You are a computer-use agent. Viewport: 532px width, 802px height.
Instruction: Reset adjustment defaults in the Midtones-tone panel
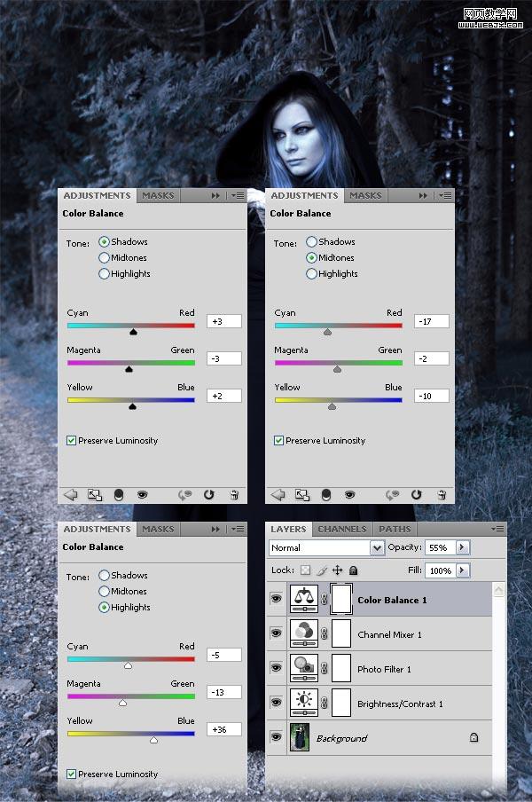(x=417, y=495)
